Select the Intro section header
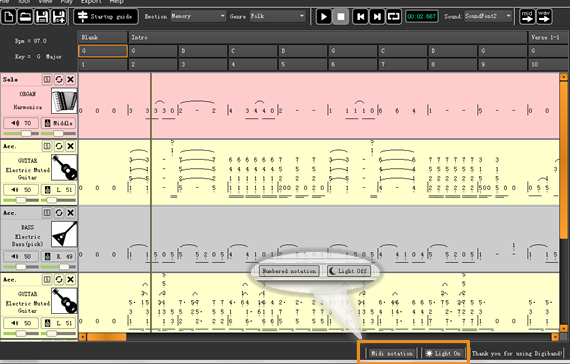Image resolution: width=570 pixels, height=364 pixels. click(x=328, y=37)
